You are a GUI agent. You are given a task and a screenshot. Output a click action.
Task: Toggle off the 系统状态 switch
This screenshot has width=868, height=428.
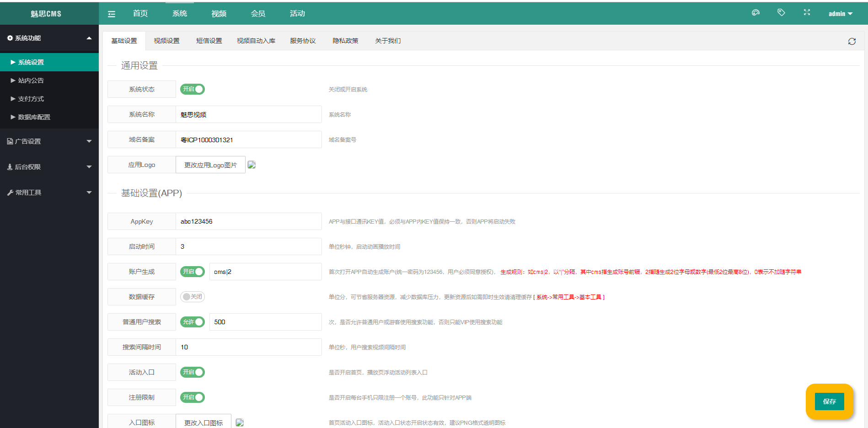tap(192, 89)
